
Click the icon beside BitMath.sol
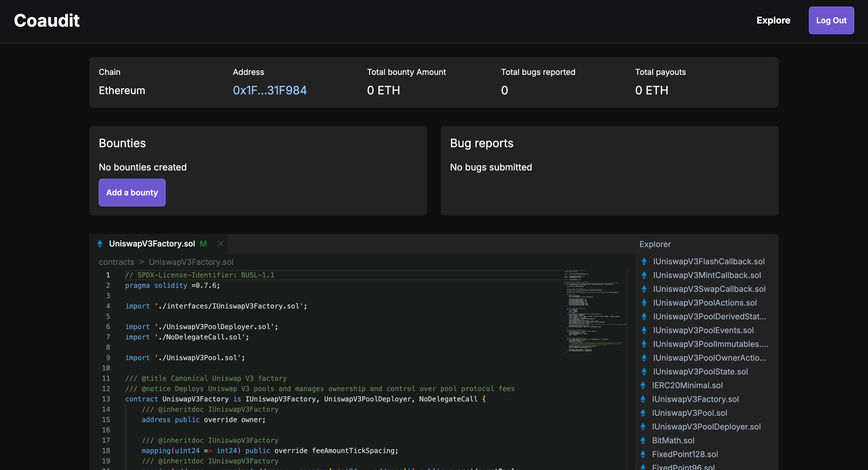coord(643,441)
